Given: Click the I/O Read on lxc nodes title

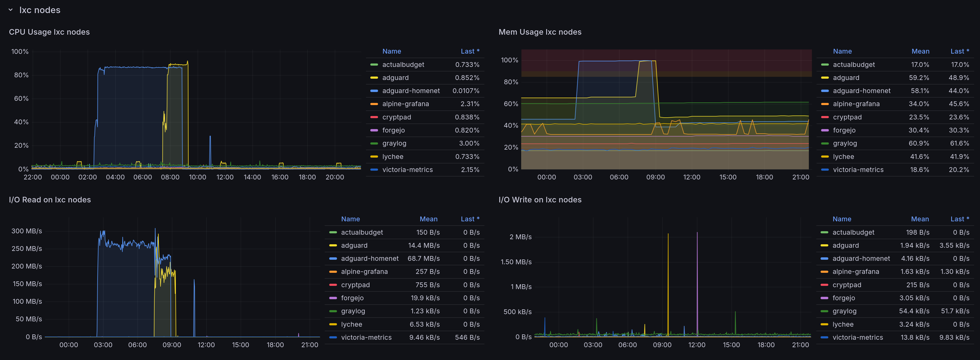Looking at the screenshot, I should 50,200.
